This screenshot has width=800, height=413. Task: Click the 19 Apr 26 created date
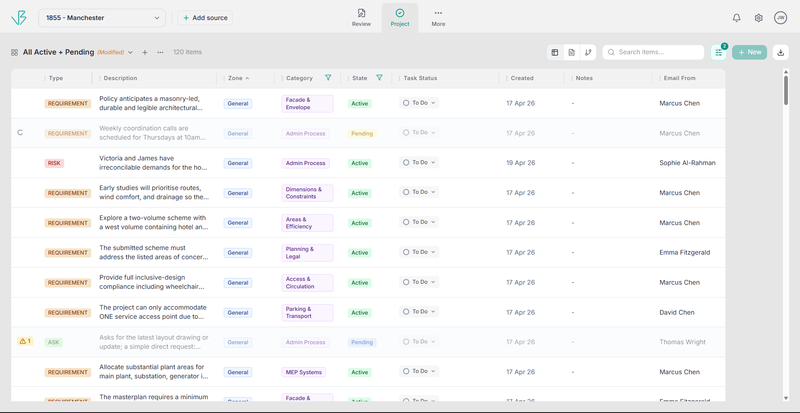click(520, 163)
